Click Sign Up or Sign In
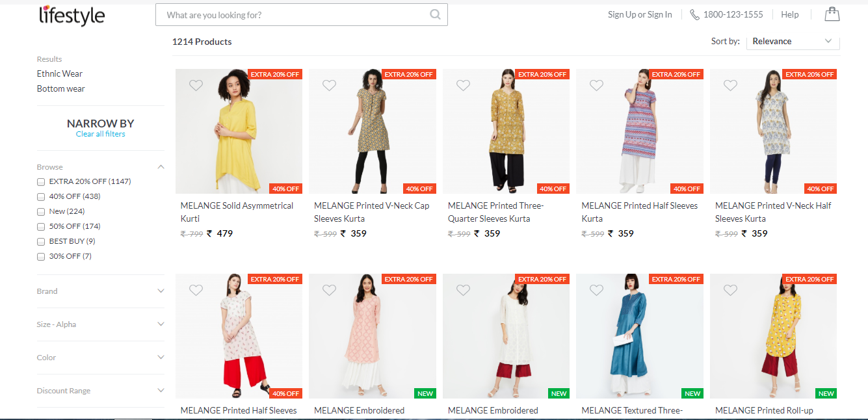The image size is (868, 420). pyautogui.click(x=640, y=14)
